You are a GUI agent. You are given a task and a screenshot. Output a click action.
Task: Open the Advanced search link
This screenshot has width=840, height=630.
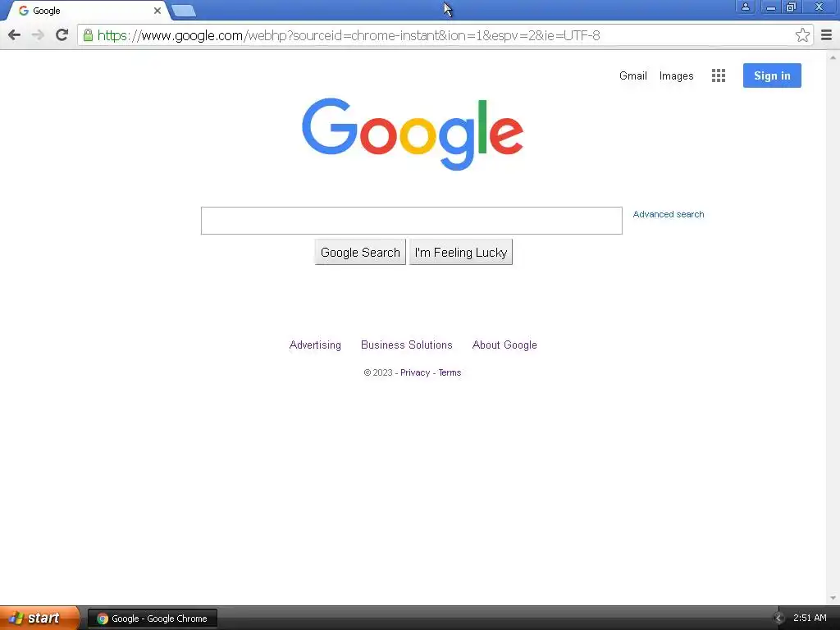[x=669, y=214]
